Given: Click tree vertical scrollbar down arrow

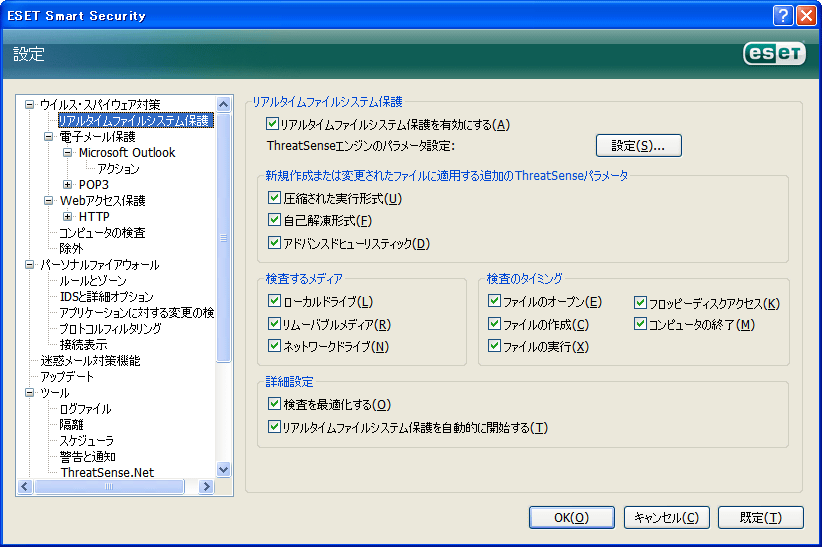Looking at the screenshot, I should tap(224, 469).
